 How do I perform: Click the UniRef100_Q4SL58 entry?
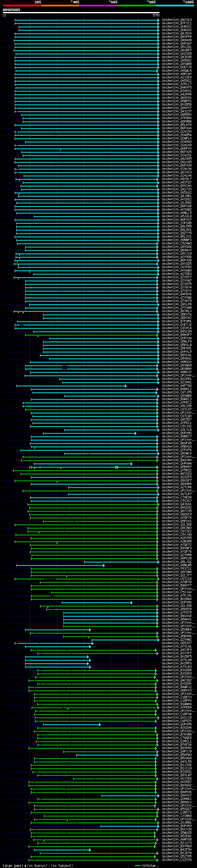click(177, 761)
